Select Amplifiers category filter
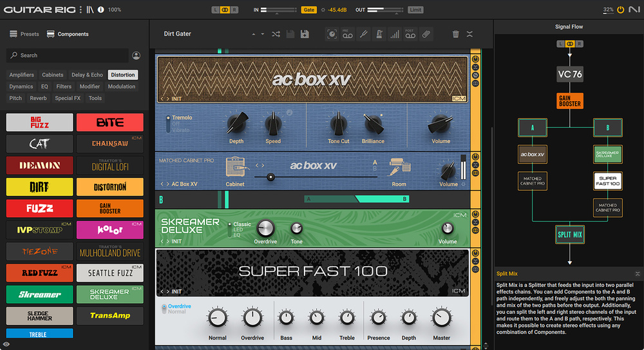 pyautogui.click(x=21, y=75)
